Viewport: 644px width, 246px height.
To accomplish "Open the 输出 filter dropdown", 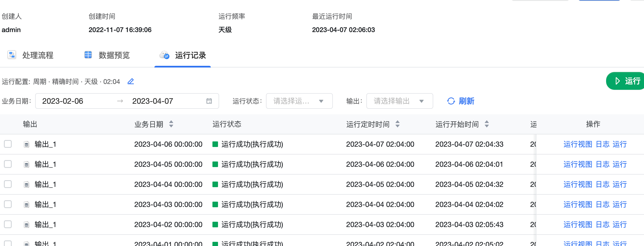I will click(400, 101).
